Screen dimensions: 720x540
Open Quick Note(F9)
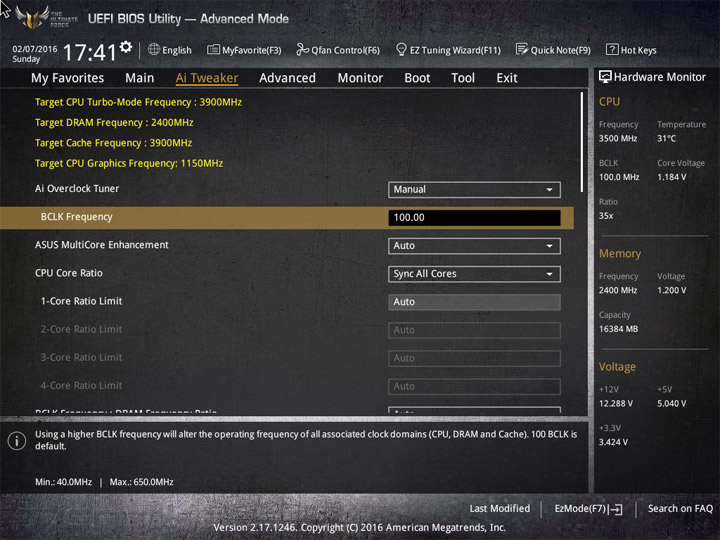(553, 50)
